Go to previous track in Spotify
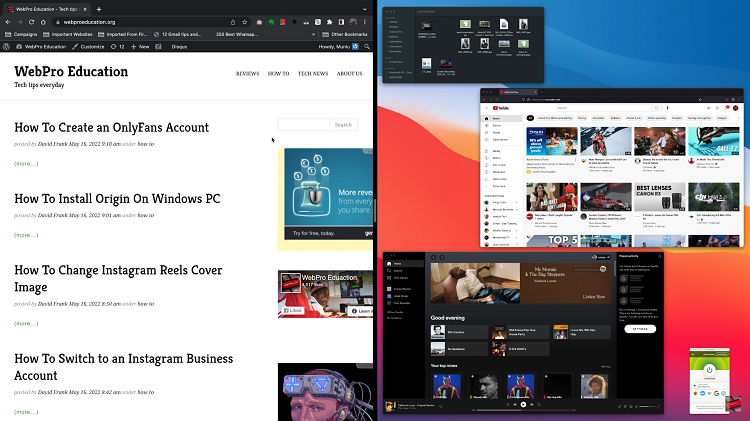Viewport: 750px width, 421px height. [515, 405]
